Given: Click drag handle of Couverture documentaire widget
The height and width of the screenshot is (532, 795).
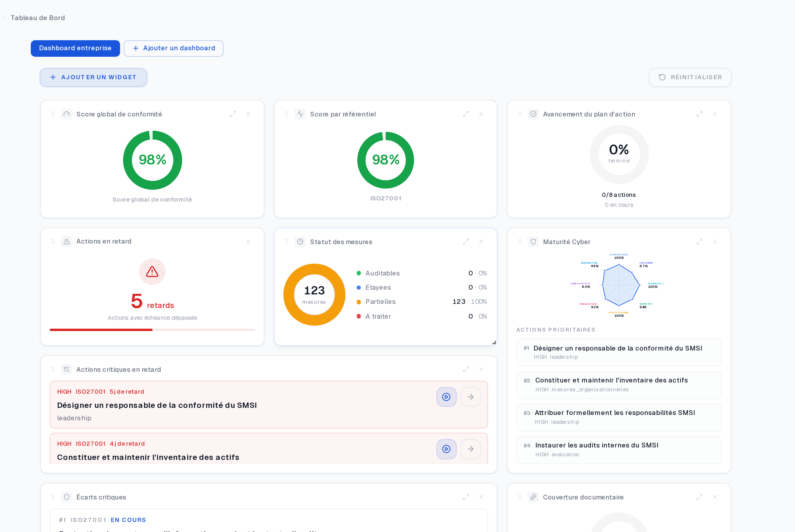Looking at the screenshot, I should pos(520,497).
